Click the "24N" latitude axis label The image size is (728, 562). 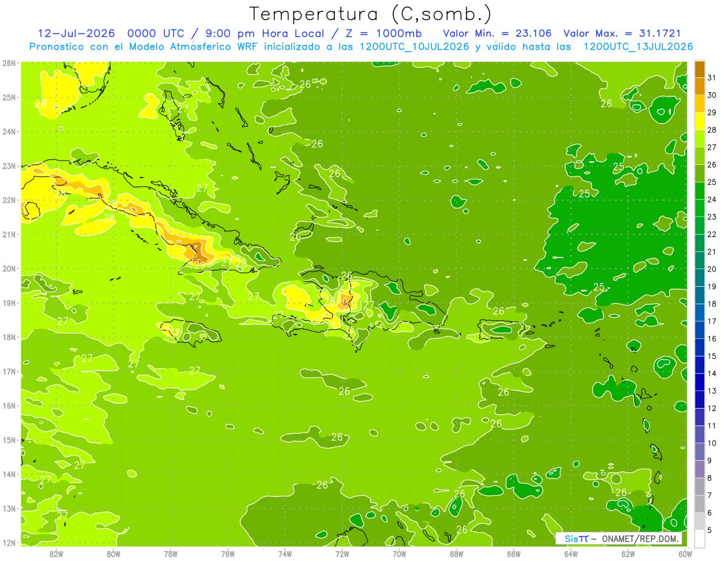pos(9,132)
